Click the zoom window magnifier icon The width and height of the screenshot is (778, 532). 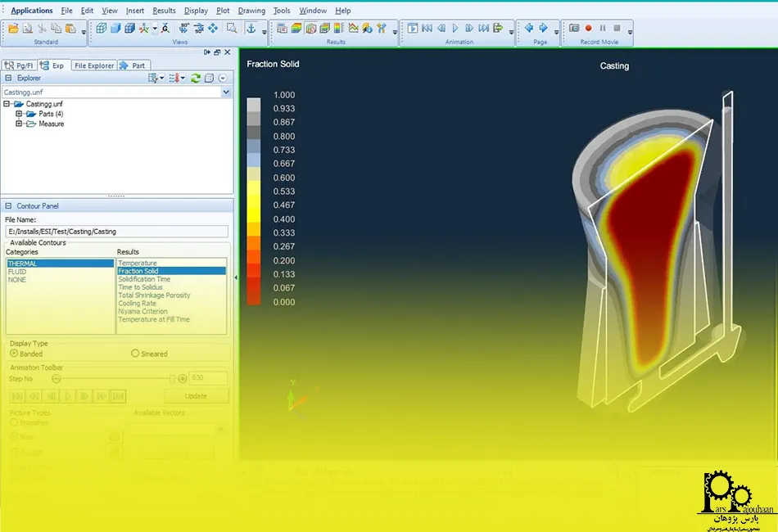[232, 29]
